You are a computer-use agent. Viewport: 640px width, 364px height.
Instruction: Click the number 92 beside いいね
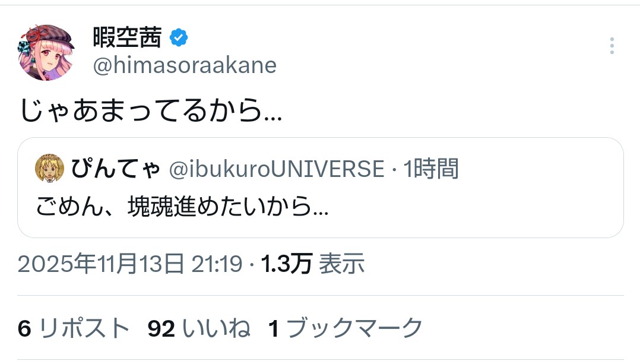click(161, 328)
